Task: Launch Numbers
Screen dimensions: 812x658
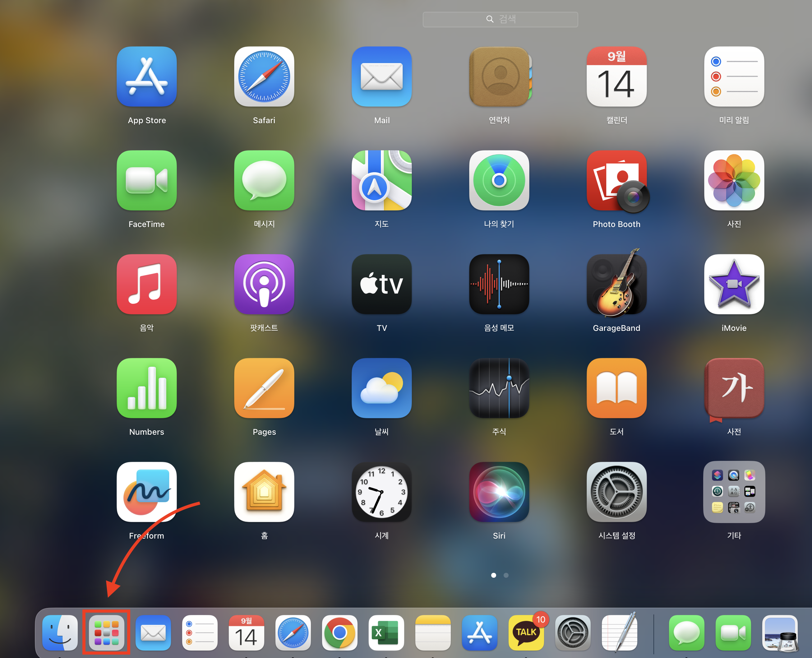Action: tap(147, 388)
